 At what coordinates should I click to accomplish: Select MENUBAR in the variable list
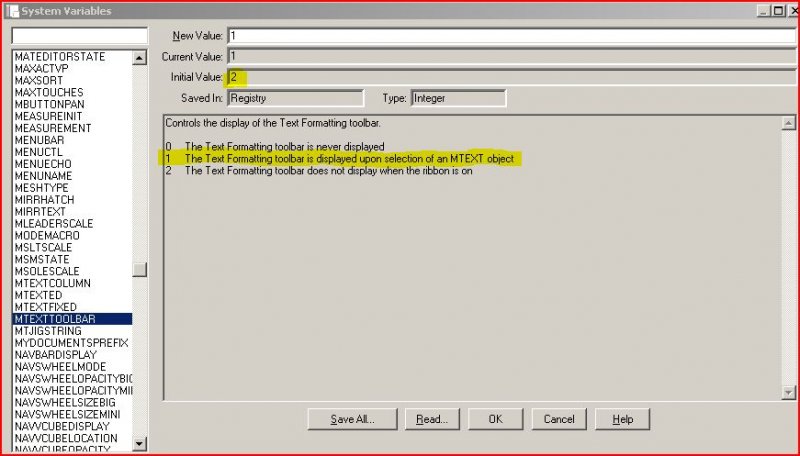click(72, 140)
